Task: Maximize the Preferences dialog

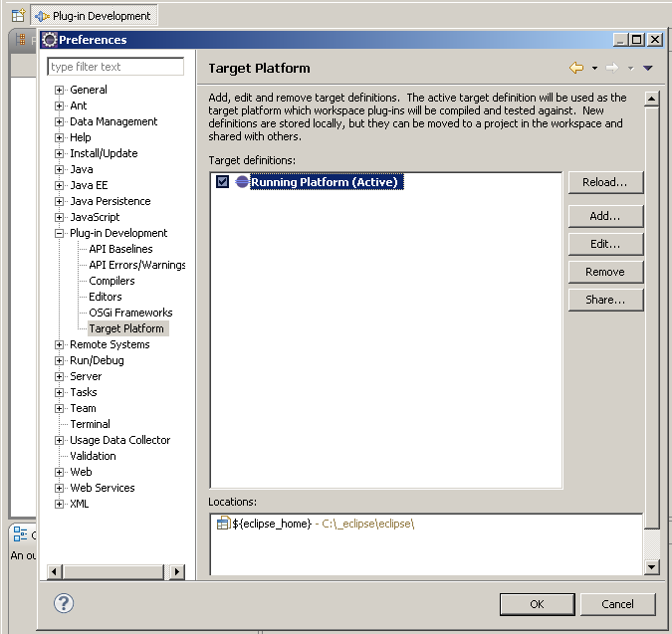Action: point(637,40)
